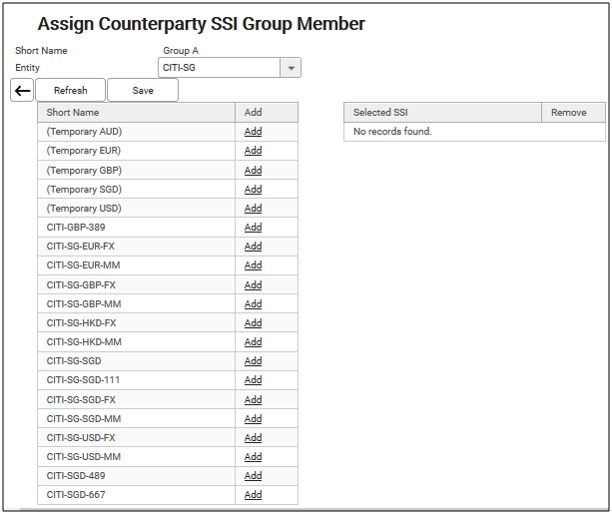Click the back arrow icon
The image size is (612, 512).
(x=22, y=91)
